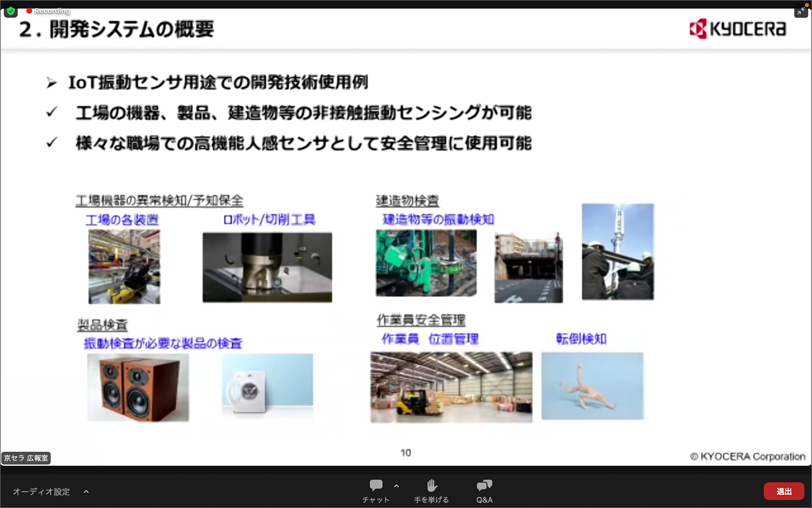Select the raise hand icon
Viewport: 812px width, 508px height.
click(x=431, y=485)
